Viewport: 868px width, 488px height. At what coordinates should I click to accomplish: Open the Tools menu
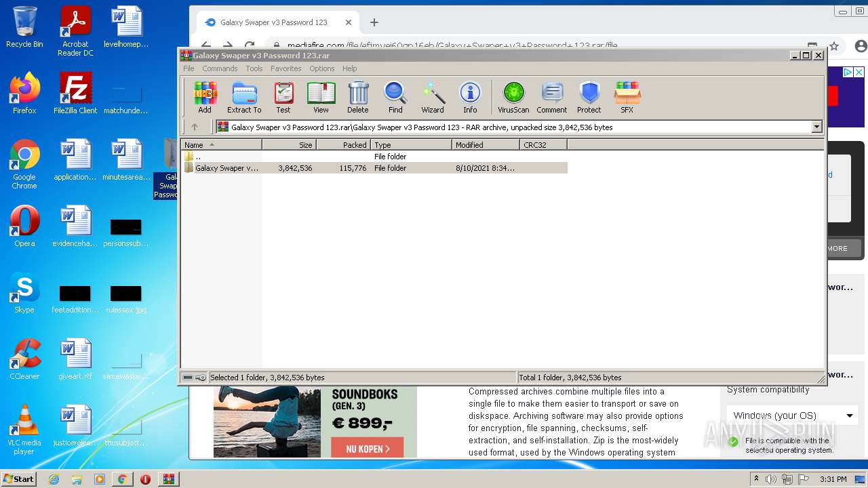pos(254,68)
